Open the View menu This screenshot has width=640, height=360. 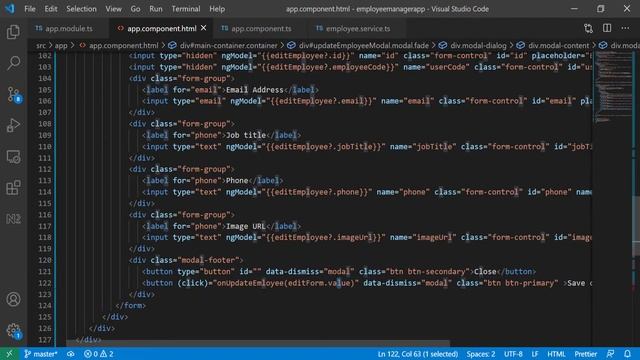point(113,9)
